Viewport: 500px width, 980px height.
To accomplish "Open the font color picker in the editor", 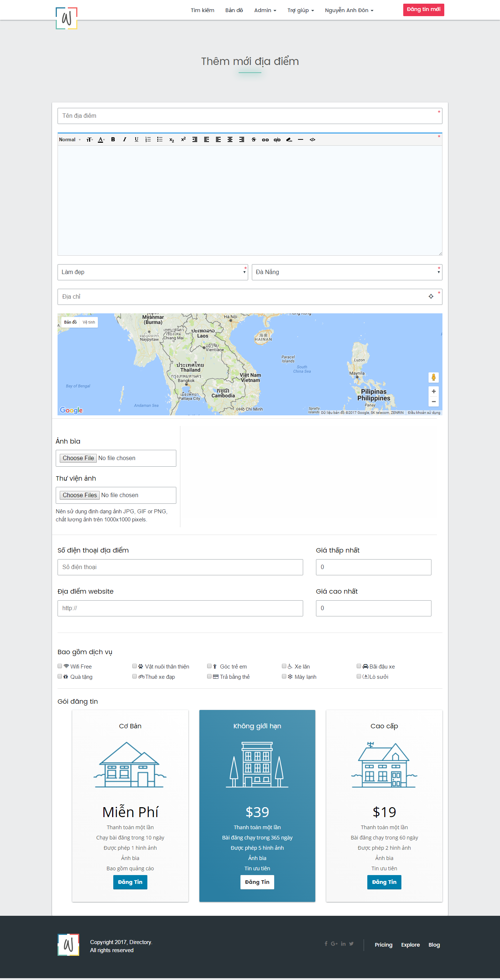I will tap(101, 140).
